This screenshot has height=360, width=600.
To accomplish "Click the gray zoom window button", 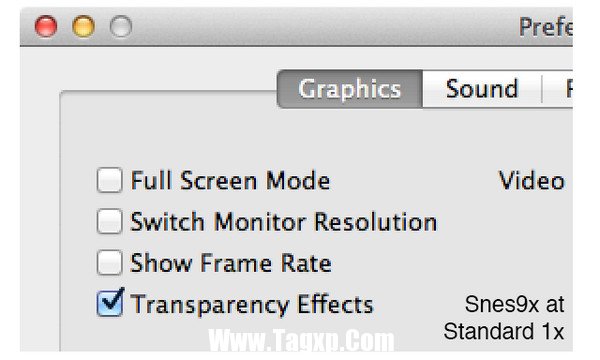I will [121, 26].
